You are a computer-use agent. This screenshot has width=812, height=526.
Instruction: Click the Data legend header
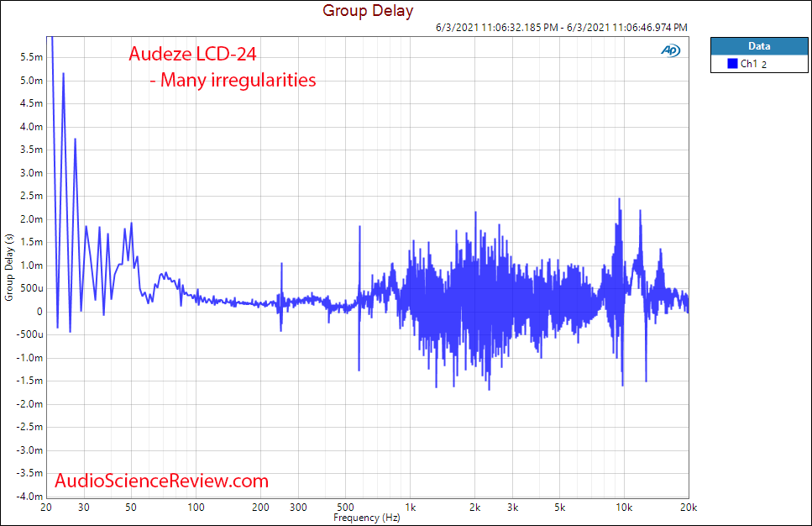[759, 46]
